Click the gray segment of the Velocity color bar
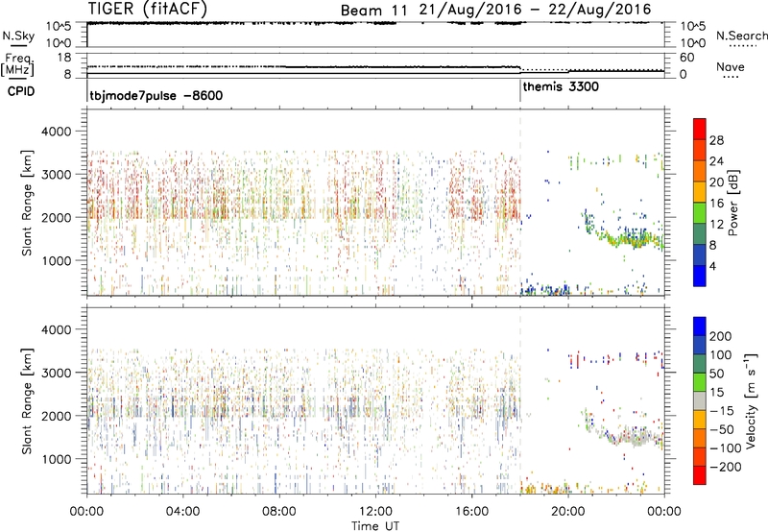 [700, 400]
